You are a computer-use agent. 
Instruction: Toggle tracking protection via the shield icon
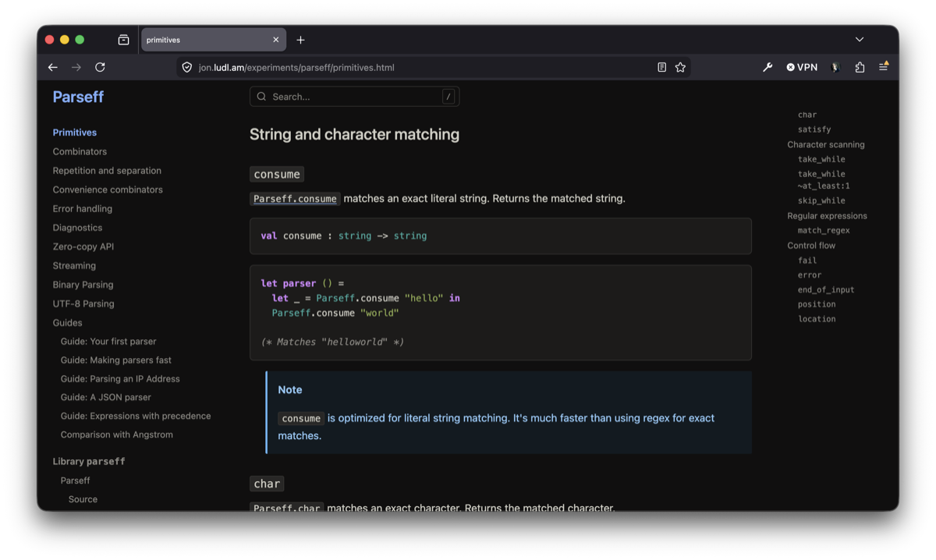point(186,67)
